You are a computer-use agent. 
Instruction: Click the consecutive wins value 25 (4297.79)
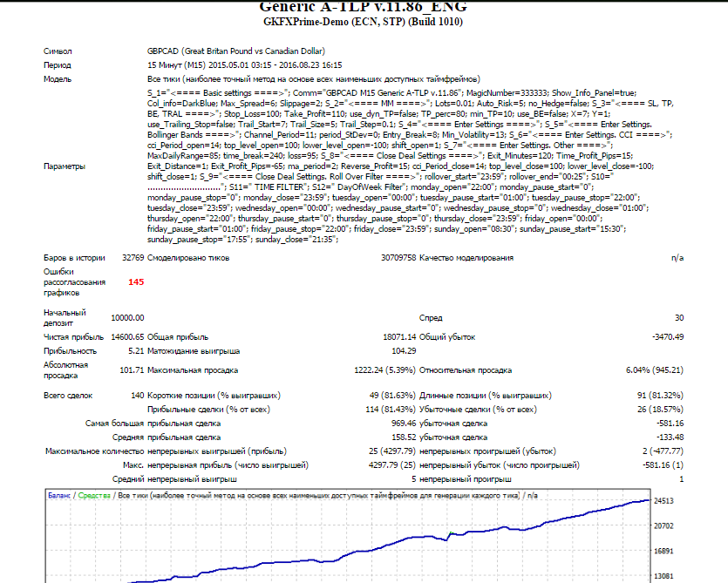click(392, 451)
